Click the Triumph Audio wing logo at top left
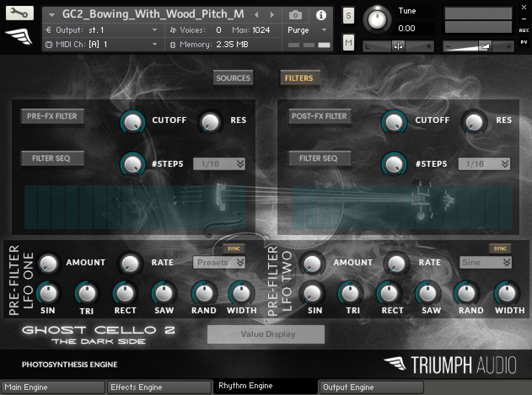The height and width of the screenshot is (395, 532). point(19,37)
